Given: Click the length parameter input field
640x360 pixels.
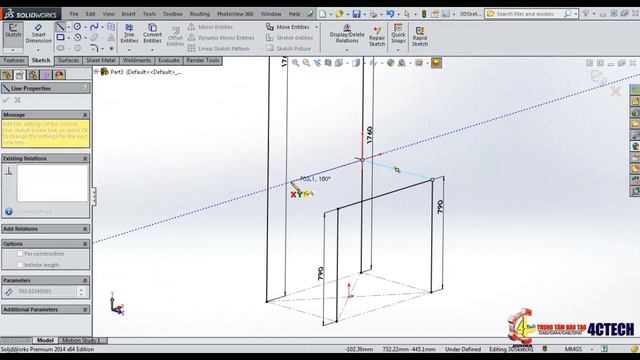Looking at the screenshot, I should [x=46, y=291].
